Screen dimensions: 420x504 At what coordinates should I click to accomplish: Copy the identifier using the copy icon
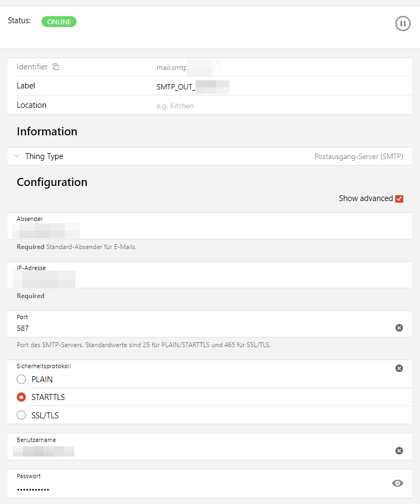point(56,67)
